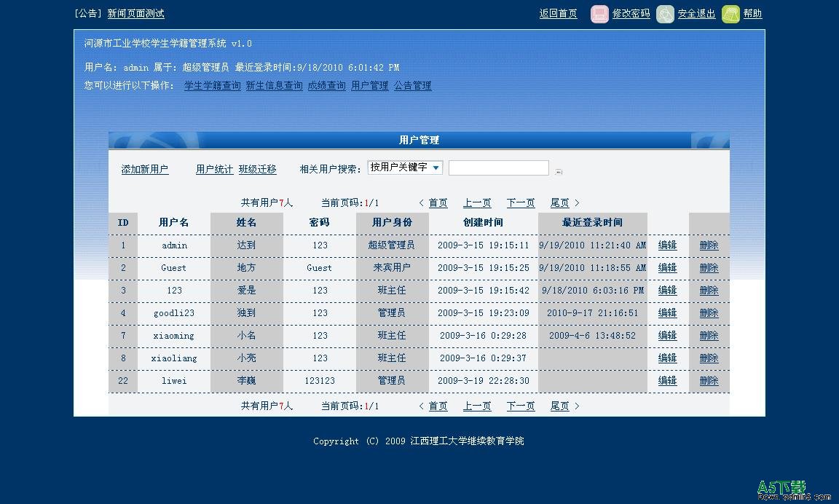Click the 密码 column header
Screen dimensions: 839x504
click(320, 223)
